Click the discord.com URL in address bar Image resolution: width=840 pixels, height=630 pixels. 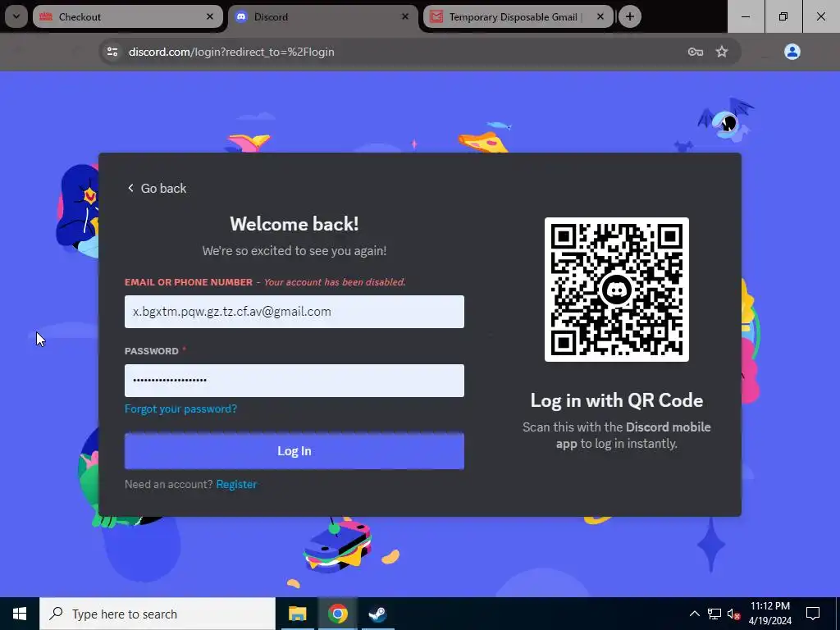click(x=231, y=52)
